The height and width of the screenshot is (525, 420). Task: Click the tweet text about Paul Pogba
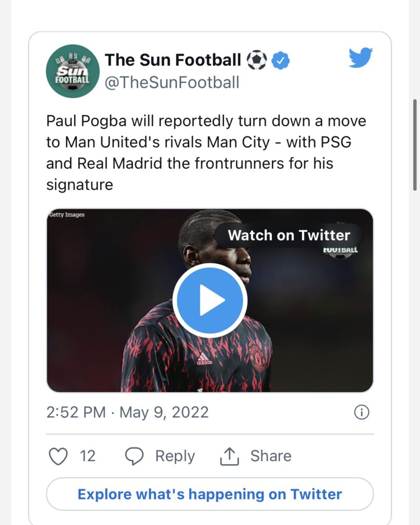pyautogui.click(x=206, y=153)
